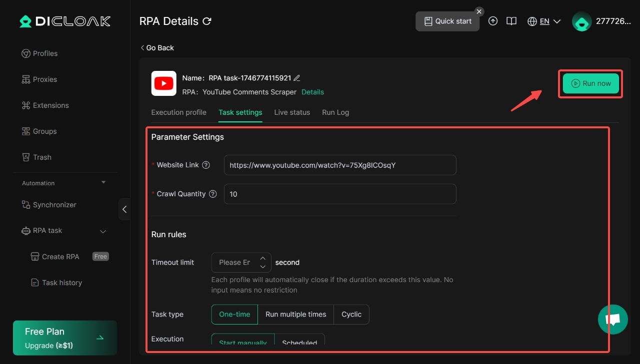
Task: Click the Run now button
Action: [x=590, y=83]
